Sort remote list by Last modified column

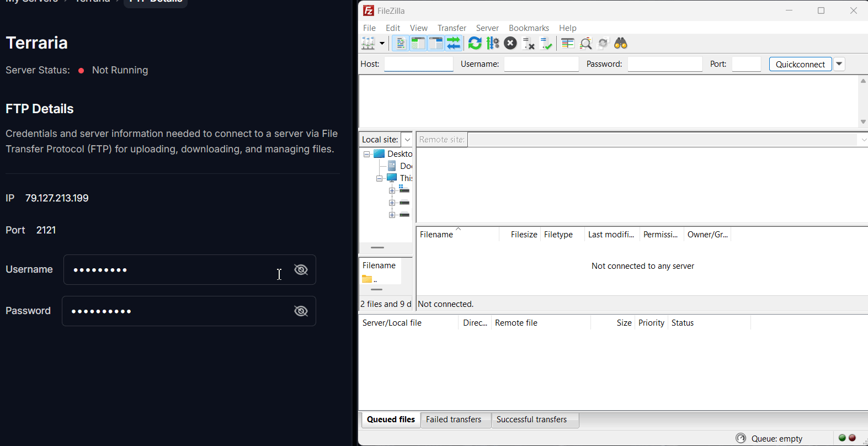pyautogui.click(x=612, y=235)
